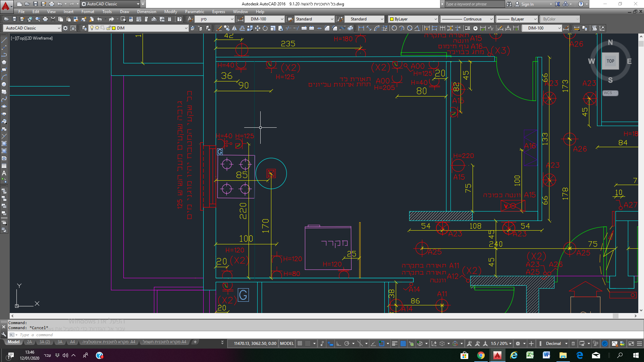Screen dimensions: 644x362
Task: Click the new layout plus button
Action: tap(195, 342)
